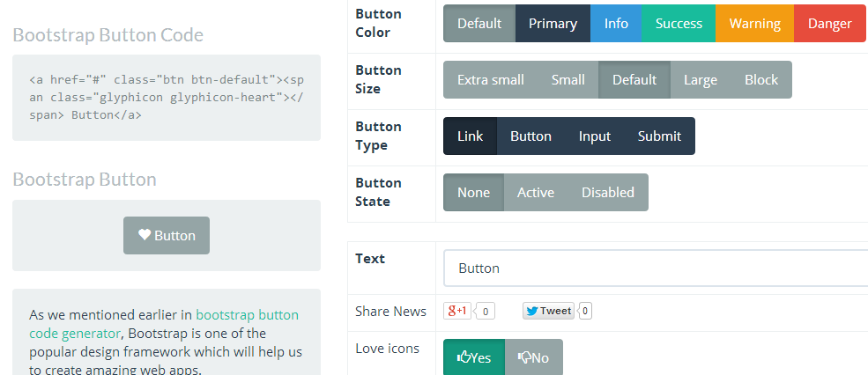Image resolution: width=868 pixels, height=375 pixels.
Task: Set button state to Active
Action: point(536,193)
